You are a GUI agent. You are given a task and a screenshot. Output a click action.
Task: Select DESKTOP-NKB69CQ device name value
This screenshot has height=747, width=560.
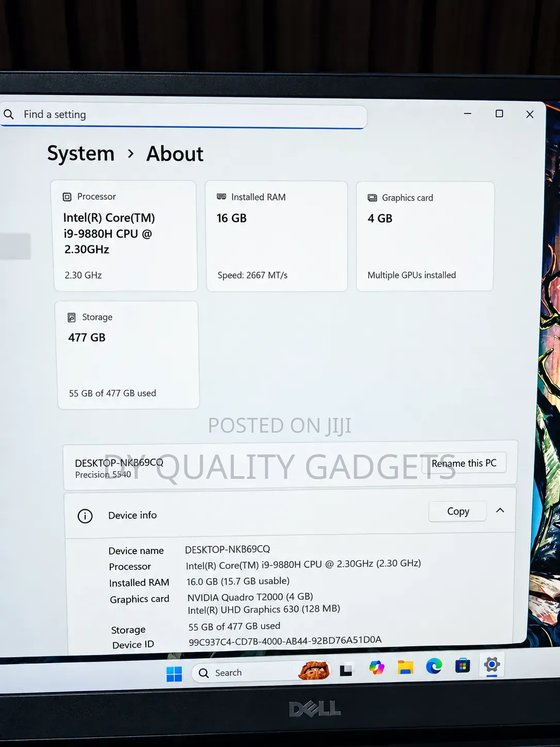pos(227,549)
